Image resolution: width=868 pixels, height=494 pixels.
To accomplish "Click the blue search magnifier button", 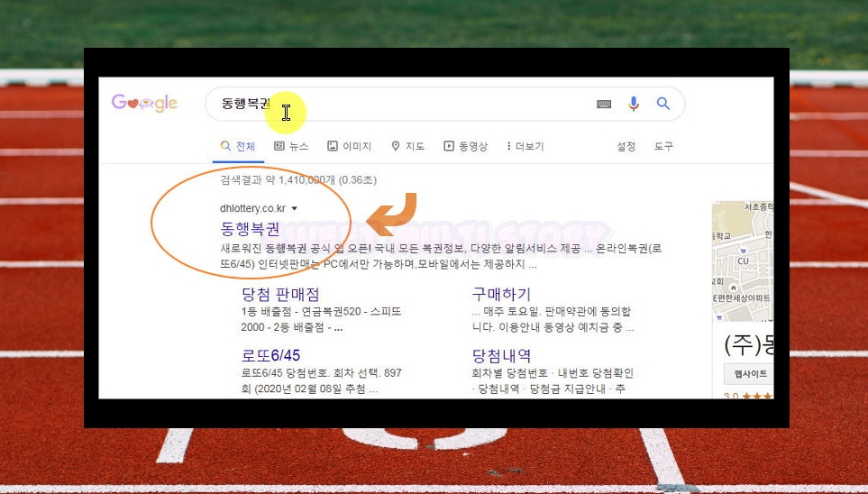I will [x=663, y=103].
